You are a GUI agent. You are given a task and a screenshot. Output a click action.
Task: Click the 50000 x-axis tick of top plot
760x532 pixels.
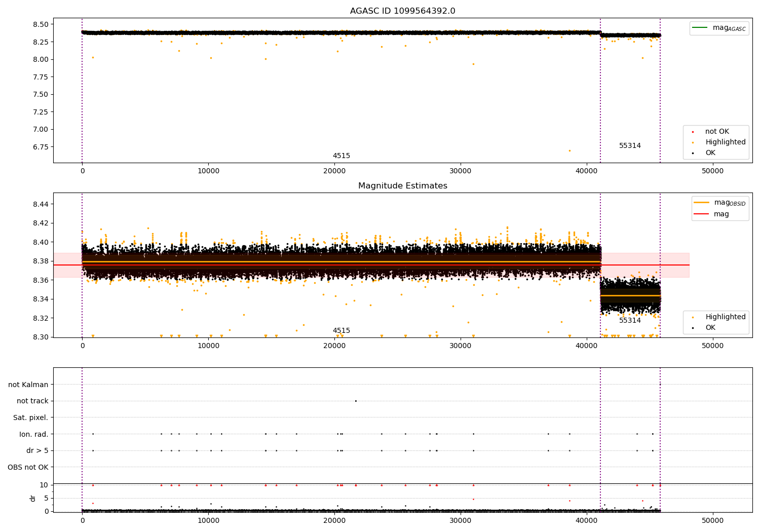pos(712,171)
